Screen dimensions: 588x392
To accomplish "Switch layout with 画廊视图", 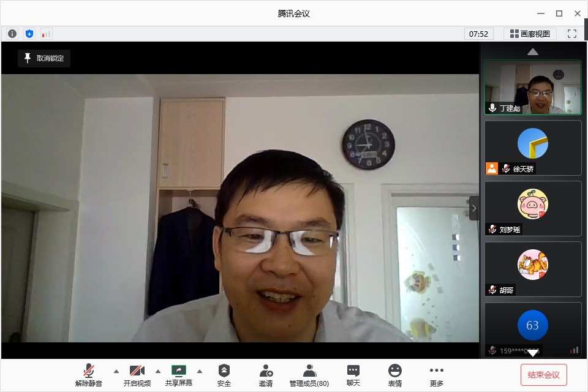I will [530, 34].
